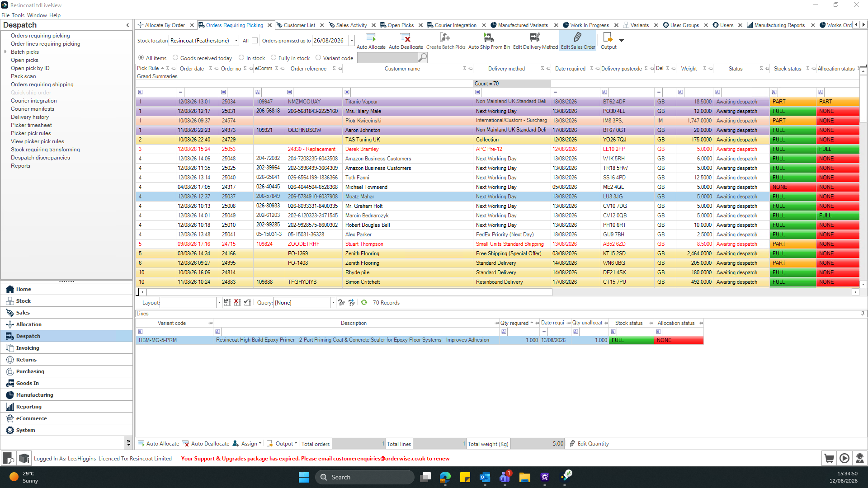This screenshot has height=488, width=868.
Task: Select the Fully in stock radio button
Action: (274, 58)
